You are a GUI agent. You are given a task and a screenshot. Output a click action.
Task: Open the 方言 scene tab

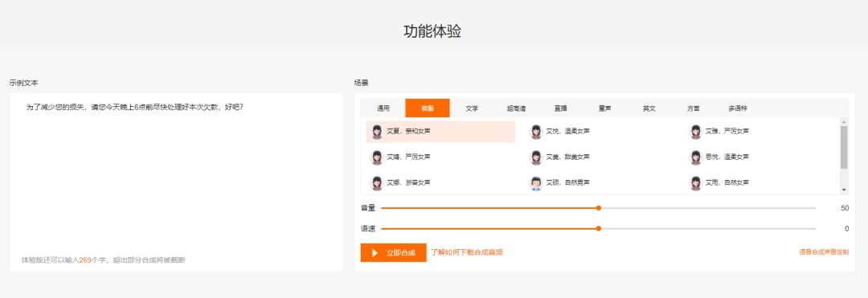(693, 108)
